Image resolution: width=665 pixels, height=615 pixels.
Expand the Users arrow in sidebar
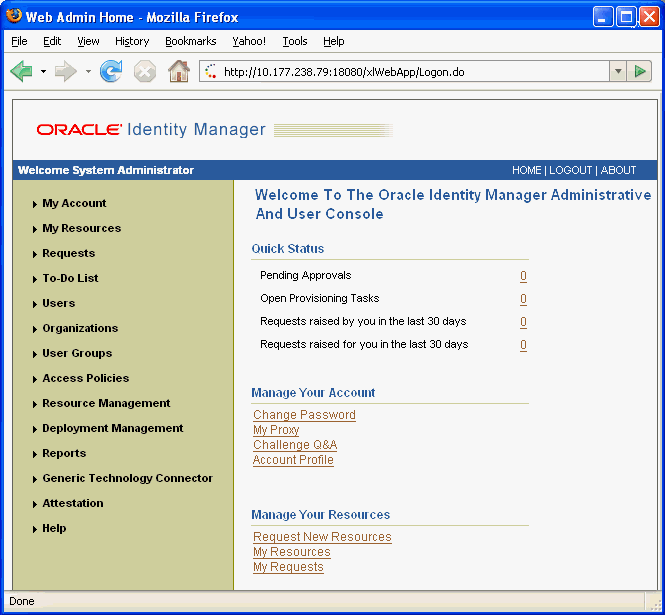coord(35,305)
